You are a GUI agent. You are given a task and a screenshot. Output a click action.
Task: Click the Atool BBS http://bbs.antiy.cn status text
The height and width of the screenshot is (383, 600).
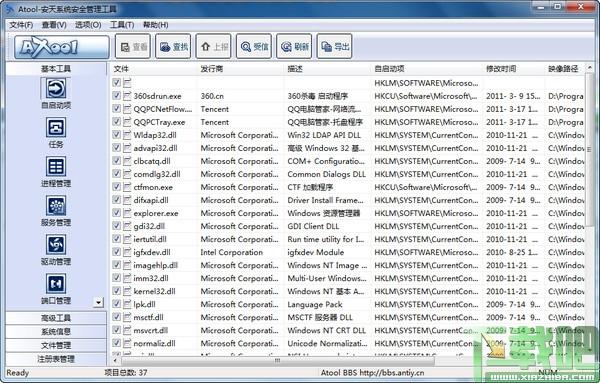point(372,372)
